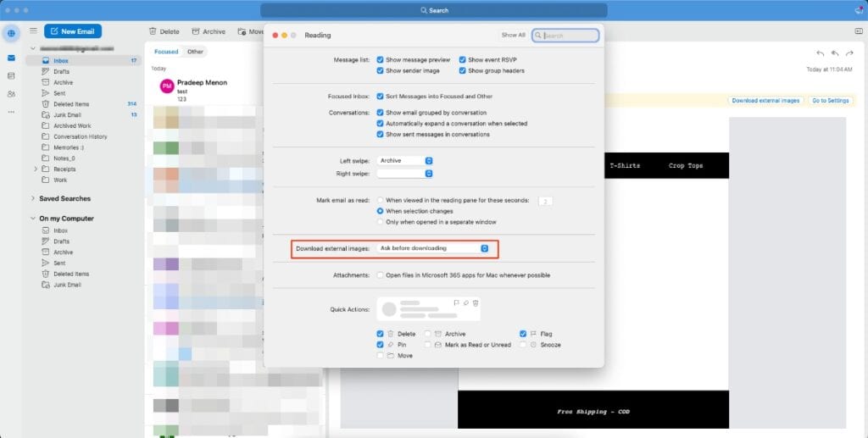
Task: Select the Archived Work folder
Action: [84, 125]
